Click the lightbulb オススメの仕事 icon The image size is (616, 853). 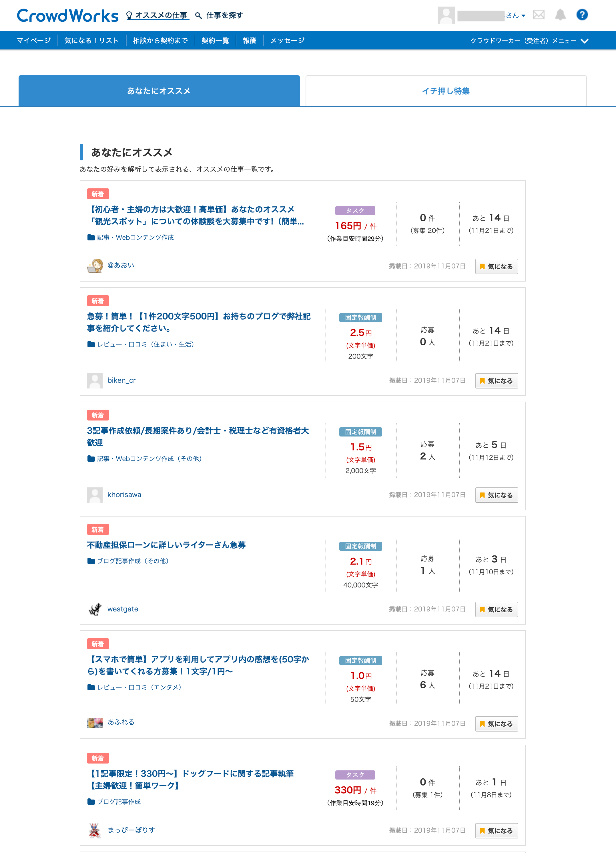(x=129, y=15)
